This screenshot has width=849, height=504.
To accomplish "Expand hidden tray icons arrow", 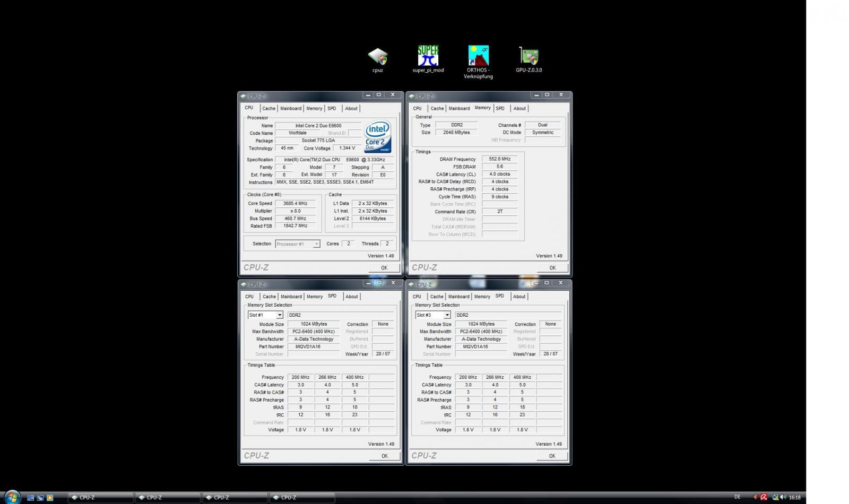I will (x=755, y=497).
